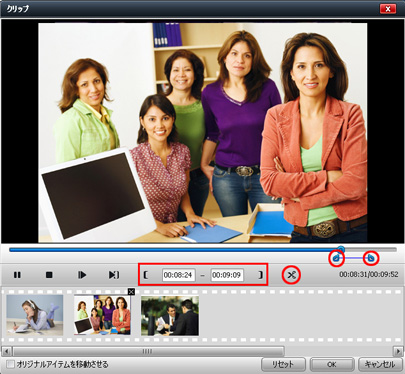Enable the オリジナルアイテムを移動させる checkbox
Viewport: 405px width, 374px height.
[x=11, y=364]
